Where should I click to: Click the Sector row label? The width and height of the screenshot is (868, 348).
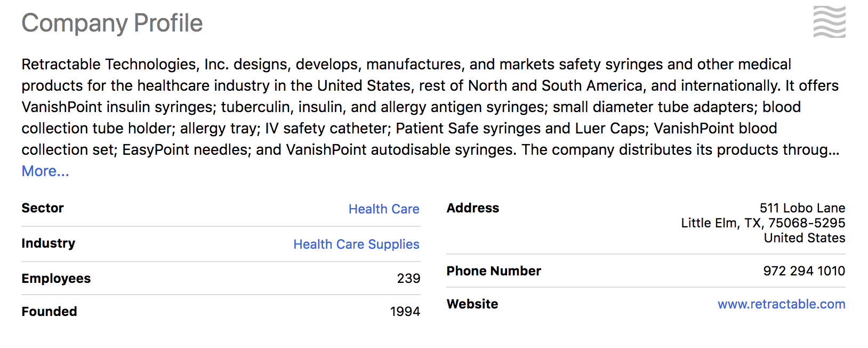[43, 208]
